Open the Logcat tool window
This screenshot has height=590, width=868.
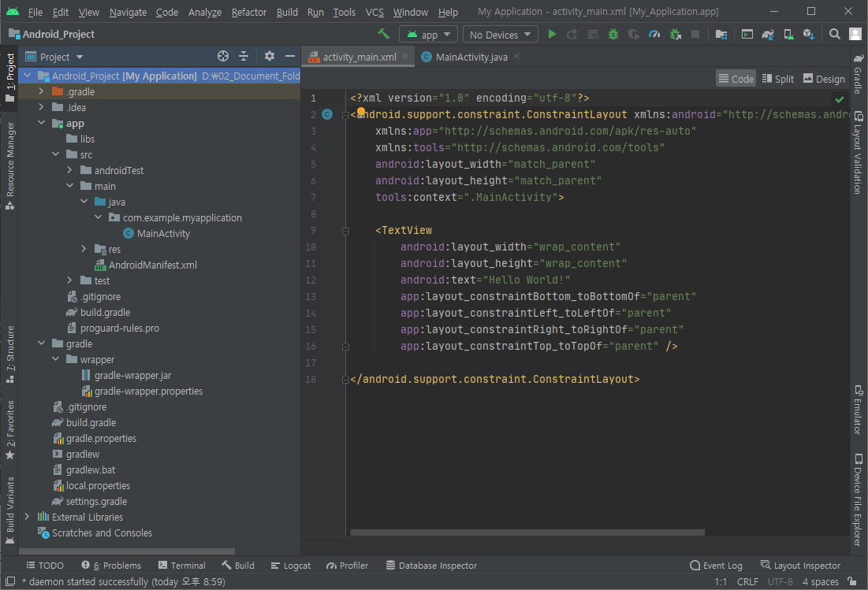(x=291, y=565)
